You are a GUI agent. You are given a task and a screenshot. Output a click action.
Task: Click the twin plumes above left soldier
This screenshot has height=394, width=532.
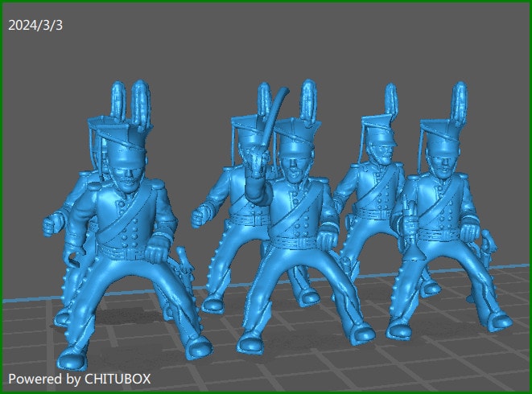130,100
